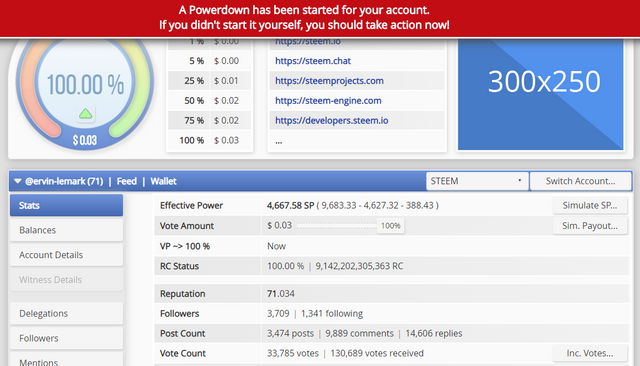Follow the steem-engine.com link
Screen dimensions: 640x366
coord(328,101)
